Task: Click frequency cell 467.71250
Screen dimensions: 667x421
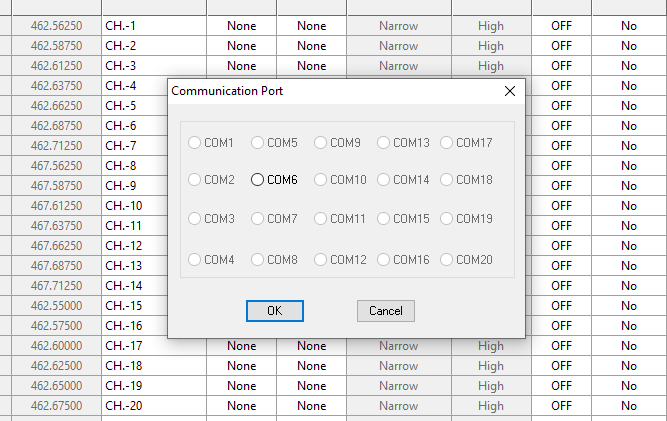Action: click(x=57, y=286)
